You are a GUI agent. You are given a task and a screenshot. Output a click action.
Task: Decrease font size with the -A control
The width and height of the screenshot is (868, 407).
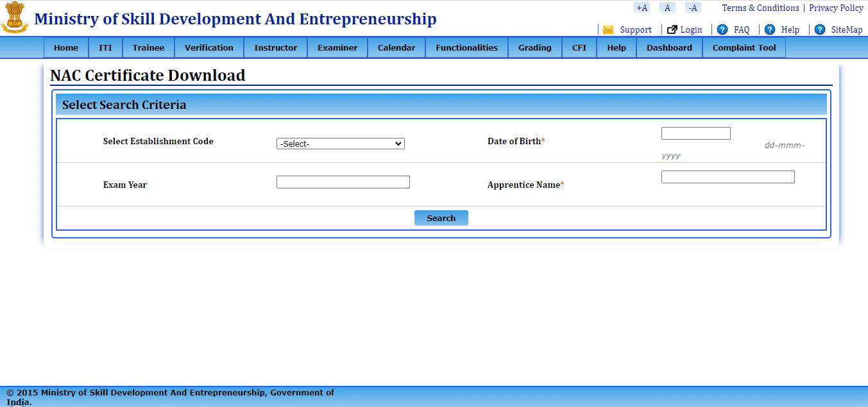pyautogui.click(x=692, y=7)
